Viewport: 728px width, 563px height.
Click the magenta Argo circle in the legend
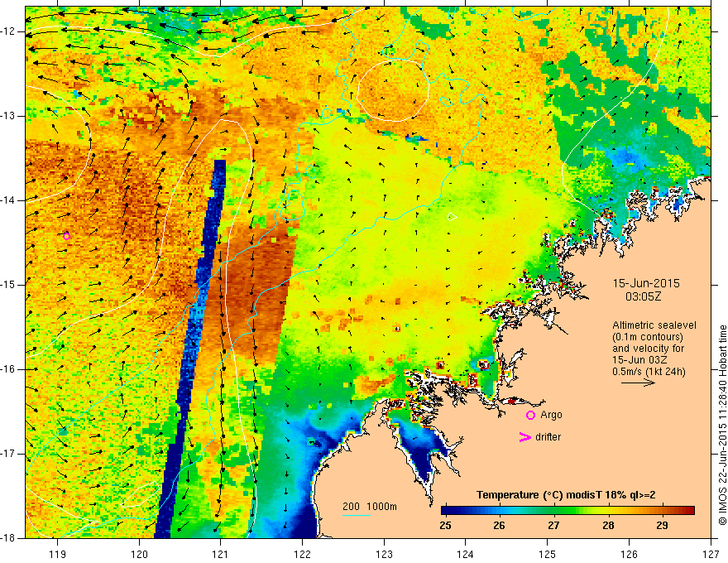(x=530, y=416)
